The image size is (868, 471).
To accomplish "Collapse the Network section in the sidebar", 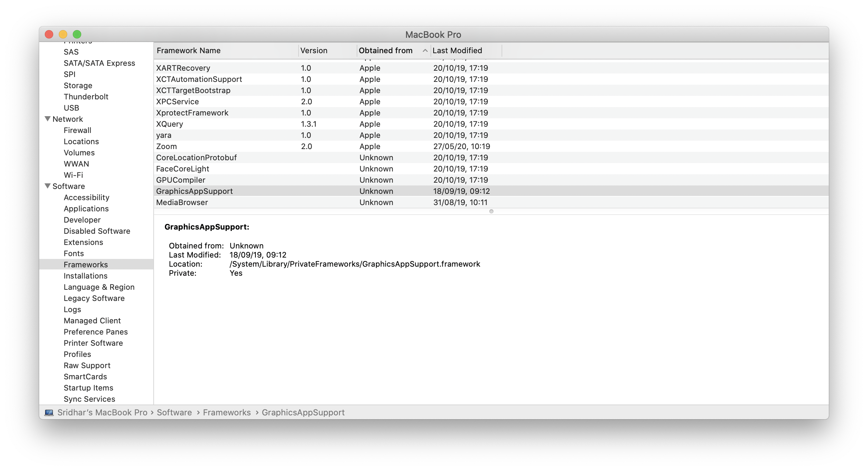I will click(x=48, y=119).
